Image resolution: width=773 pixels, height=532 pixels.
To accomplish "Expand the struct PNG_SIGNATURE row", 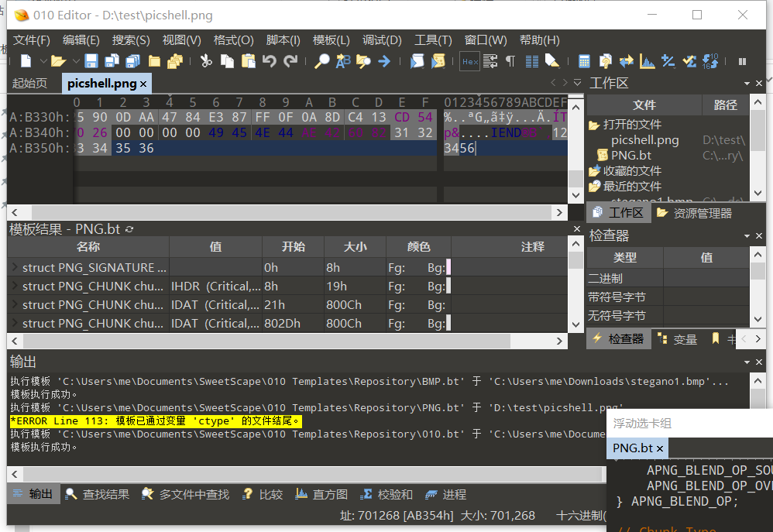I will (15, 267).
